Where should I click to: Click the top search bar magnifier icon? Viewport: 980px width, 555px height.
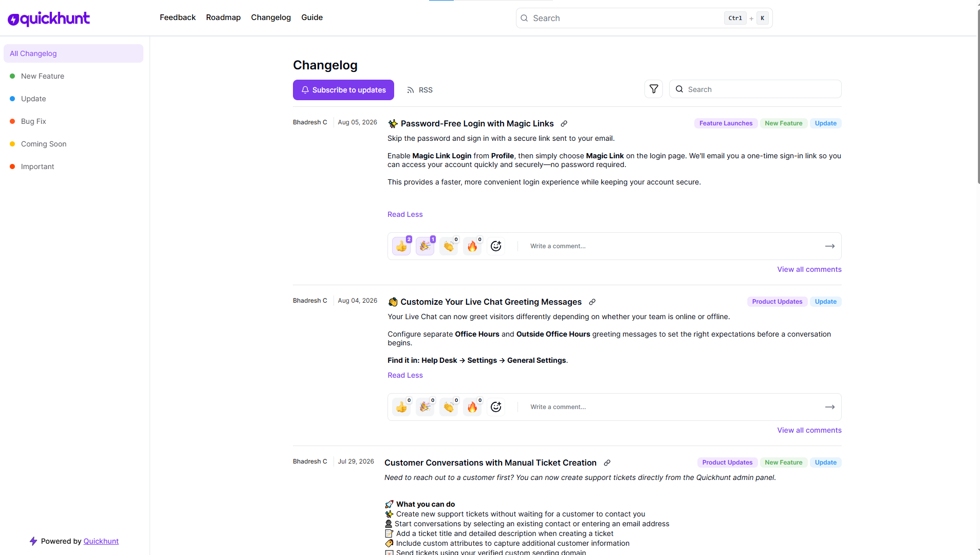click(x=524, y=18)
